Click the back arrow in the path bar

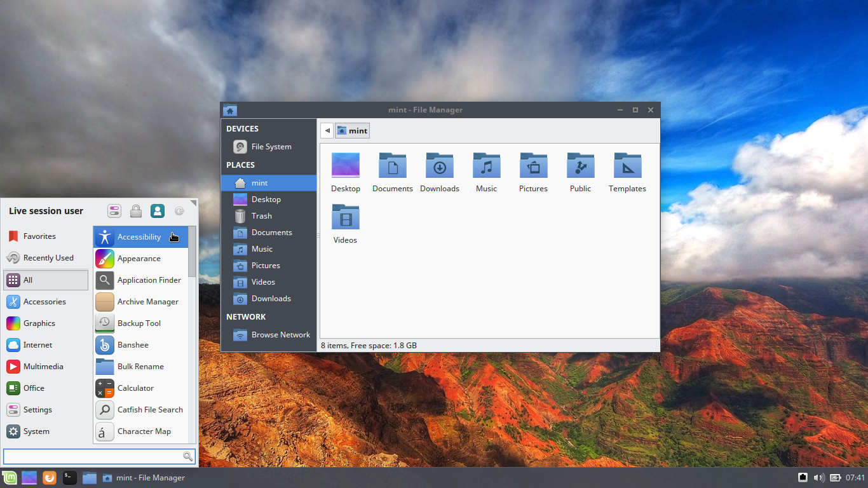(x=327, y=131)
